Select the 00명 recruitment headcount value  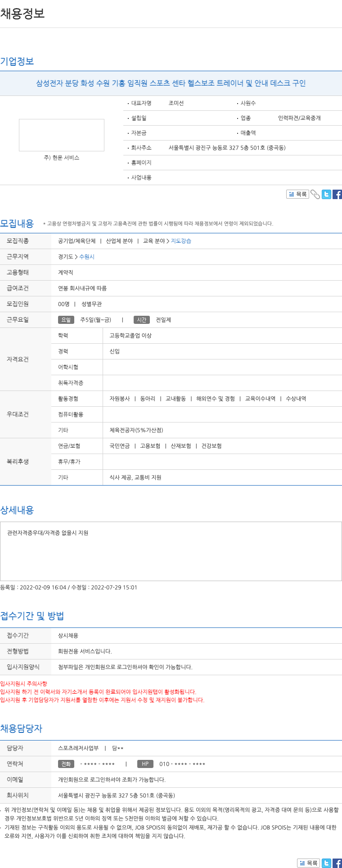tap(64, 304)
